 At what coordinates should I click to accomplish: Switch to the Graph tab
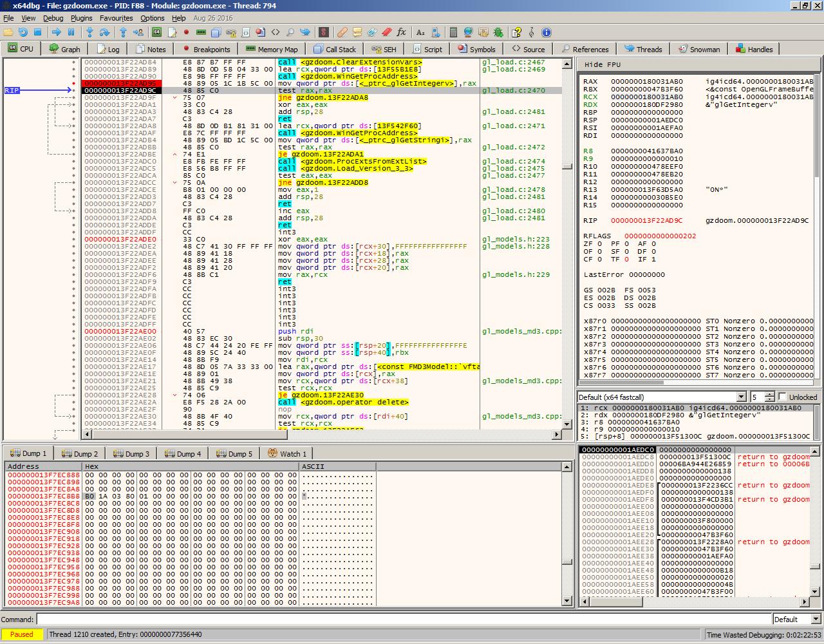(64, 49)
